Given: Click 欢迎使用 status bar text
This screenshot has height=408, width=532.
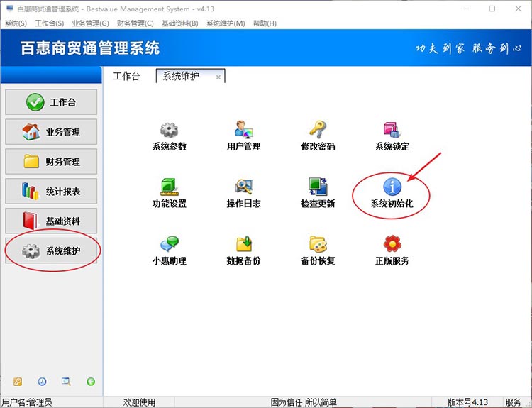Looking at the screenshot, I should [x=139, y=402].
